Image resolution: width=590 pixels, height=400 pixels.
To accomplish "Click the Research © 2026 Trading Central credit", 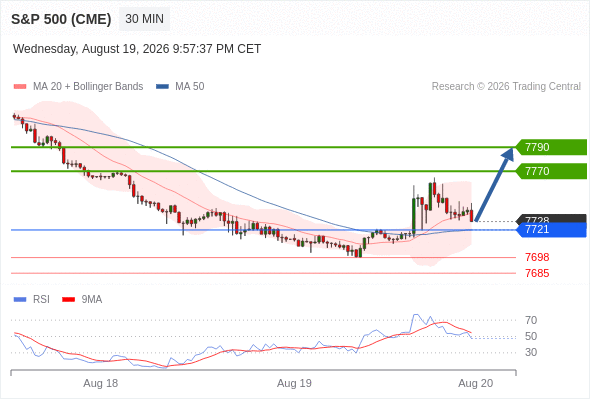I will tap(506, 87).
